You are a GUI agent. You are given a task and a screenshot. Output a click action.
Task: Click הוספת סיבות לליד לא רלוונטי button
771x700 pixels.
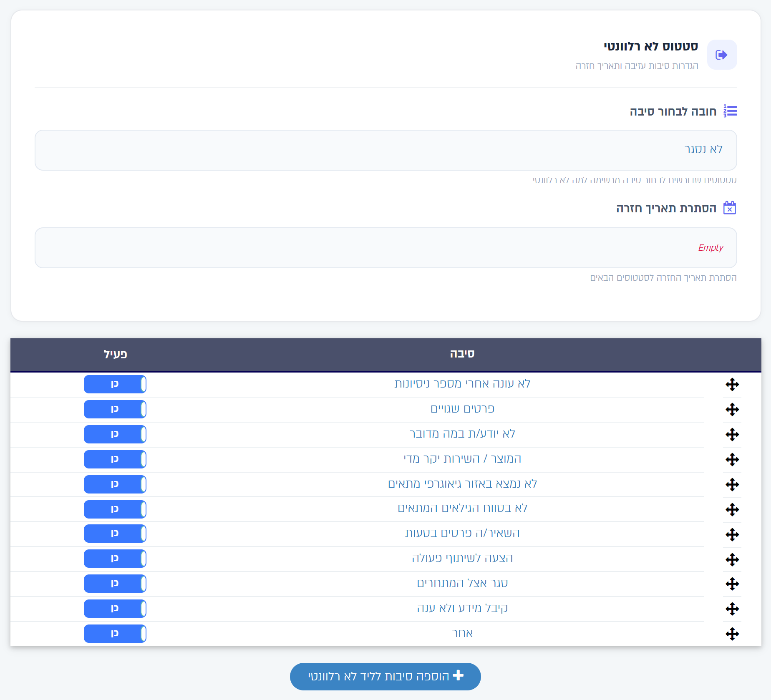[385, 676]
